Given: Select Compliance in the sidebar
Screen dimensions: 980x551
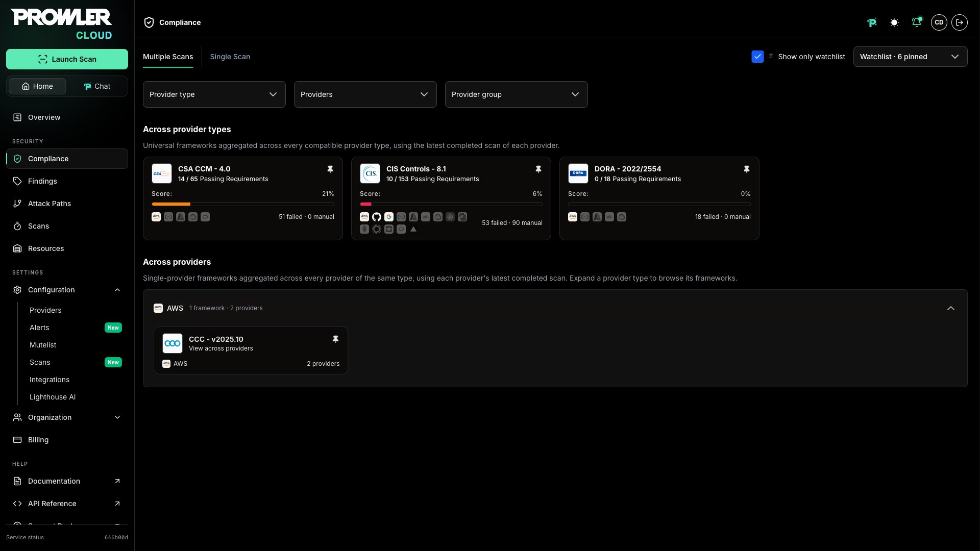Looking at the screenshot, I should [x=67, y=159].
